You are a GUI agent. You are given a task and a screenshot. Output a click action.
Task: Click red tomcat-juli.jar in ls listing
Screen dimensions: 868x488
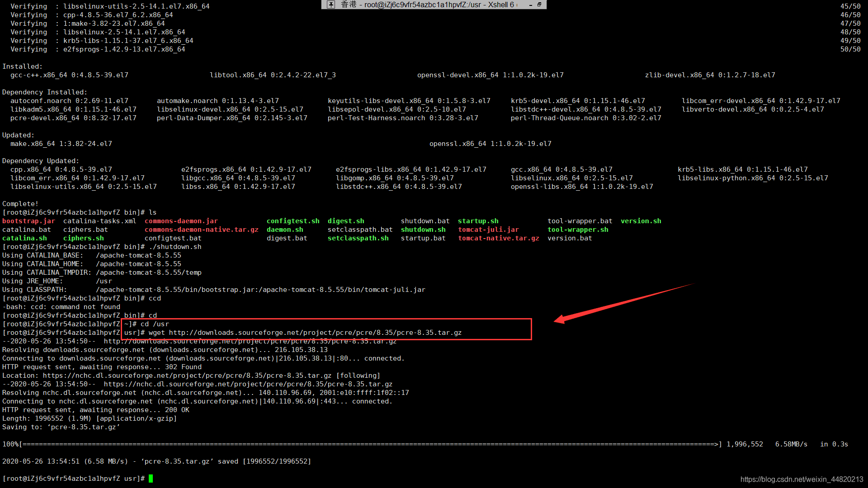tap(488, 230)
